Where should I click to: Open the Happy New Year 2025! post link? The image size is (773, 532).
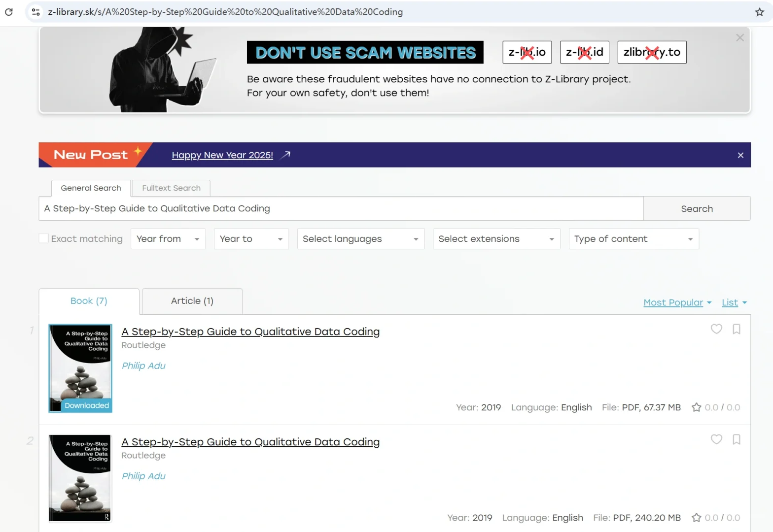pos(222,155)
